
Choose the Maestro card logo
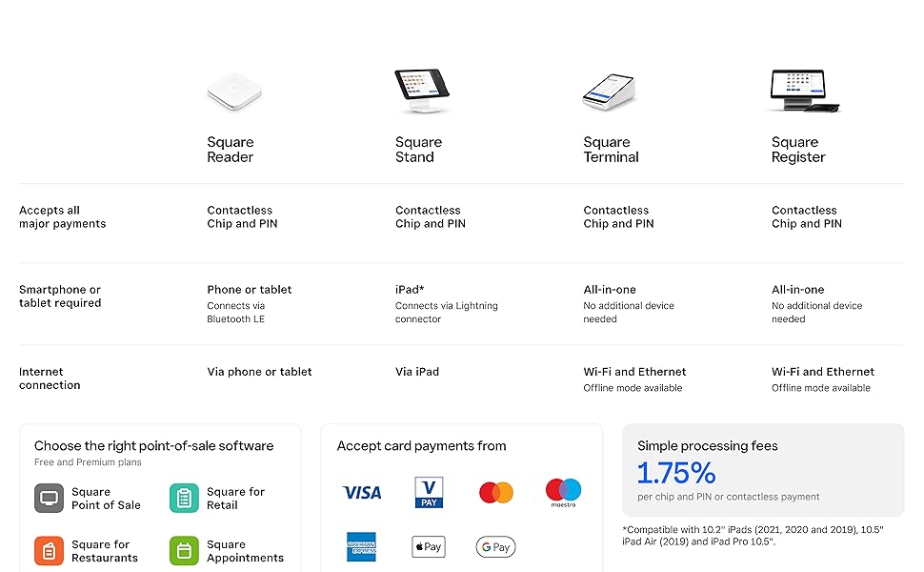(x=563, y=493)
